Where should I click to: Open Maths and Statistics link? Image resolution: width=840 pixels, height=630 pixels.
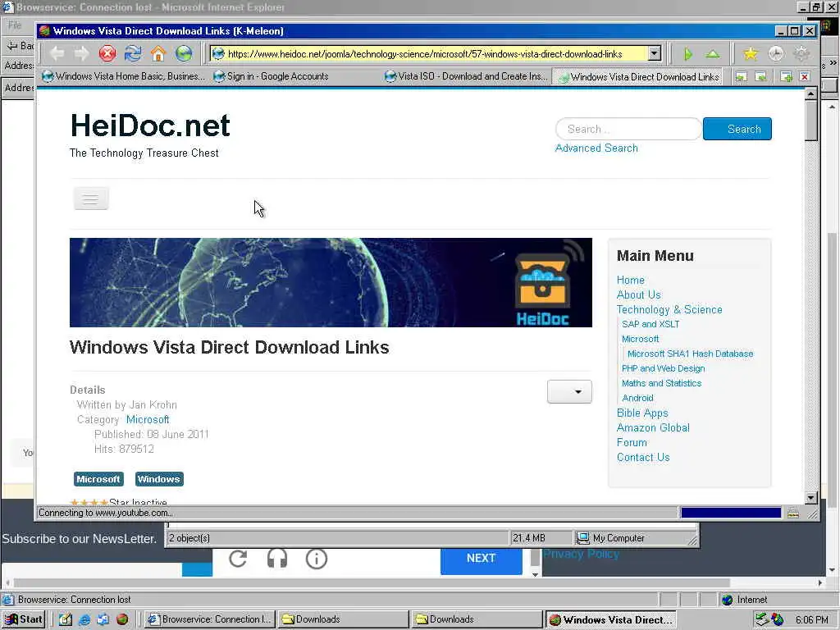[662, 383]
